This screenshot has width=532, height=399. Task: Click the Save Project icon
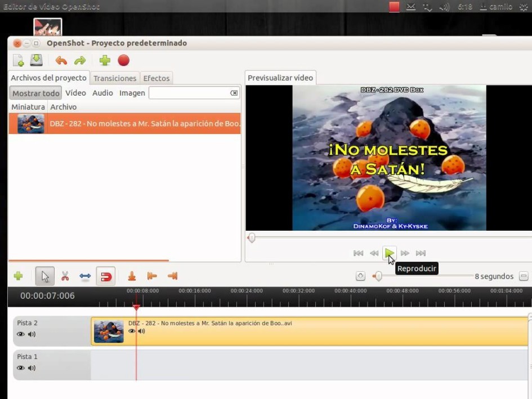tap(36, 60)
